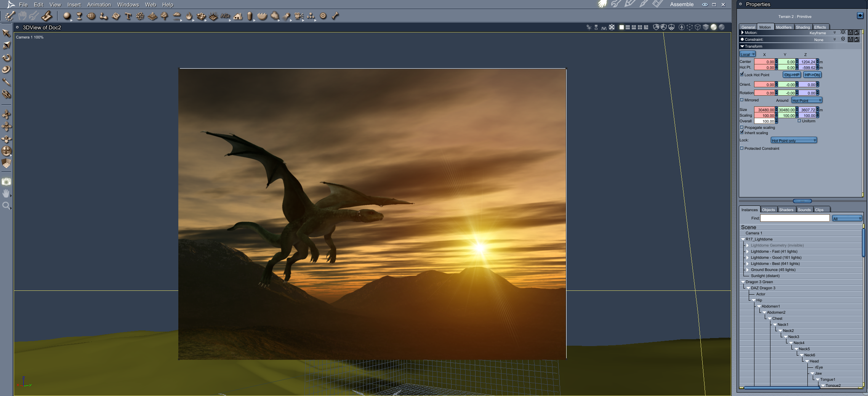868x396 pixels.
Task: Open the Insert menu
Action: (74, 5)
